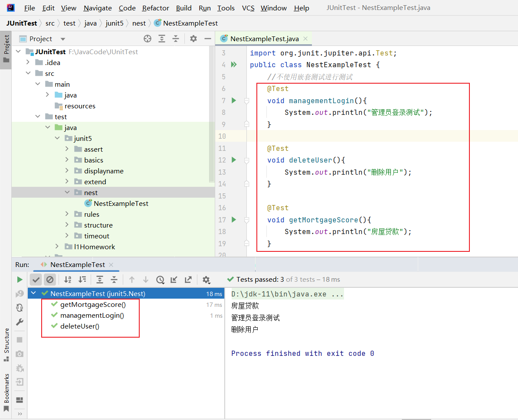
Task: Import test results from file
Action: click(x=174, y=280)
